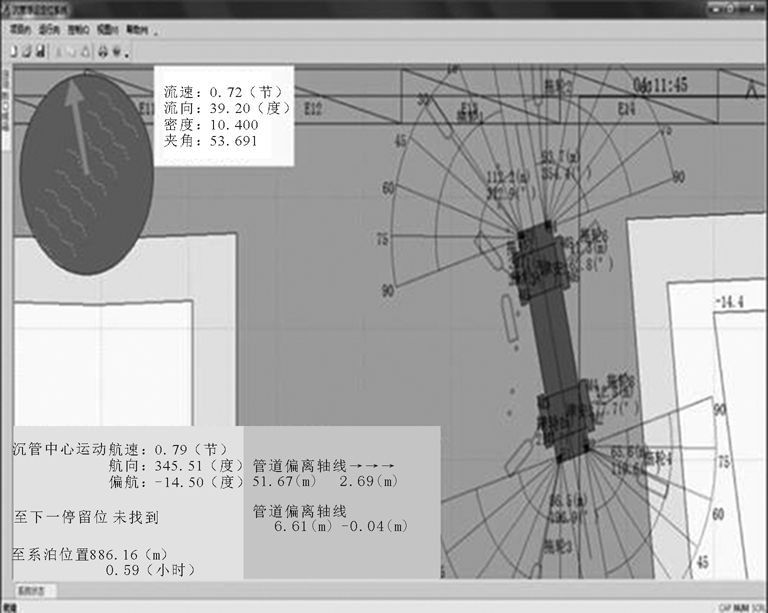
Task: Open the second menu bar item
Action: (47, 30)
